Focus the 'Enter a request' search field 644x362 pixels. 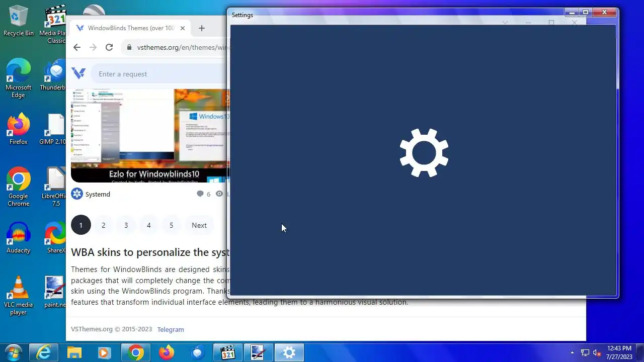(160, 74)
